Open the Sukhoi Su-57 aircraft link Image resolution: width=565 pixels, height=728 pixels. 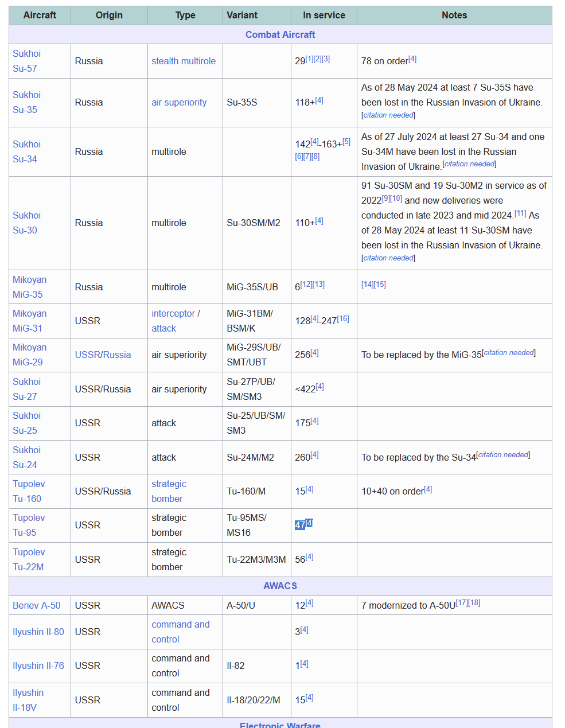click(x=26, y=61)
